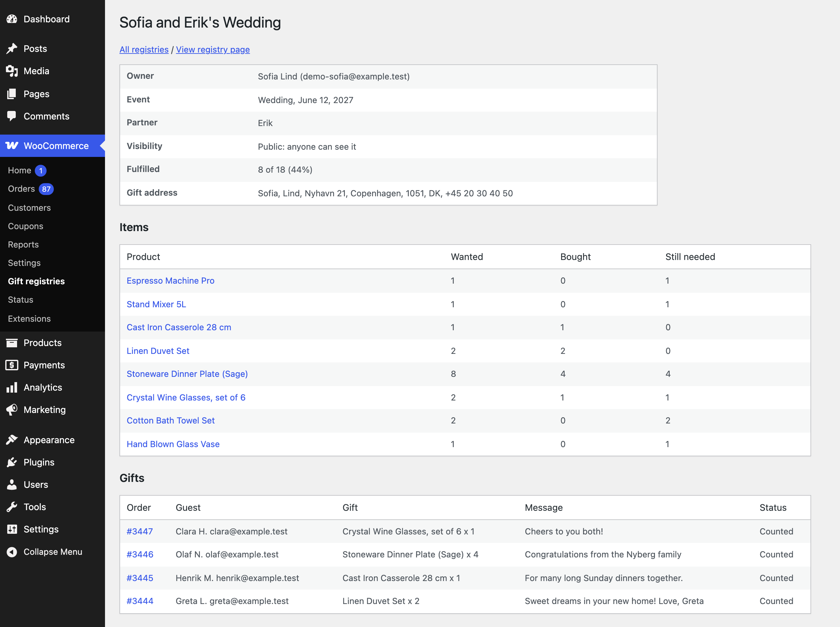This screenshot has height=627, width=840.
Task: Open Stoneware Dinner Plate (Sage) link
Action: pos(187,374)
